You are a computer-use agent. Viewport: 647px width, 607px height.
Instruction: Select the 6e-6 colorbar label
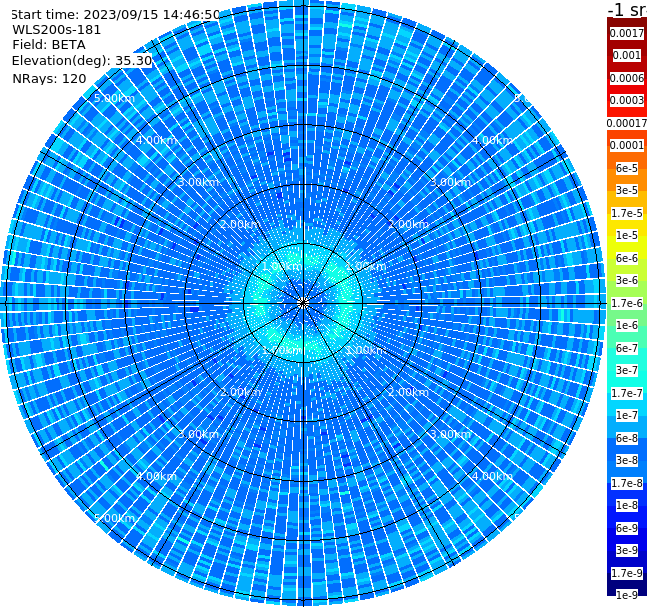pos(627,258)
